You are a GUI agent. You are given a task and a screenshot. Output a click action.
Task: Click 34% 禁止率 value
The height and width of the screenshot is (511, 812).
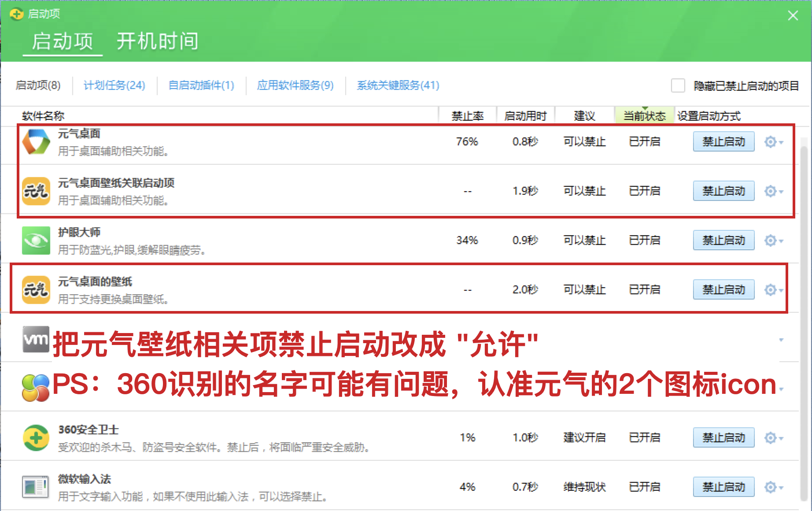pyautogui.click(x=467, y=241)
